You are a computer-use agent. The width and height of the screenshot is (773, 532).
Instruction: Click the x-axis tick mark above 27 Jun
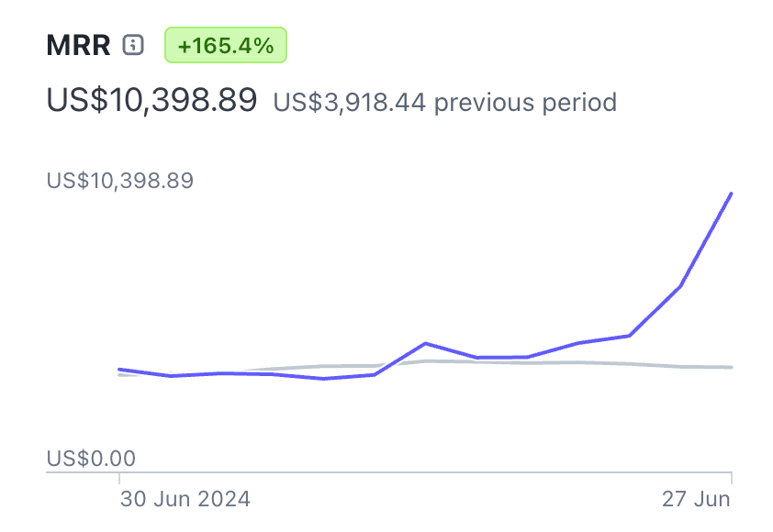pyautogui.click(x=731, y=478)
